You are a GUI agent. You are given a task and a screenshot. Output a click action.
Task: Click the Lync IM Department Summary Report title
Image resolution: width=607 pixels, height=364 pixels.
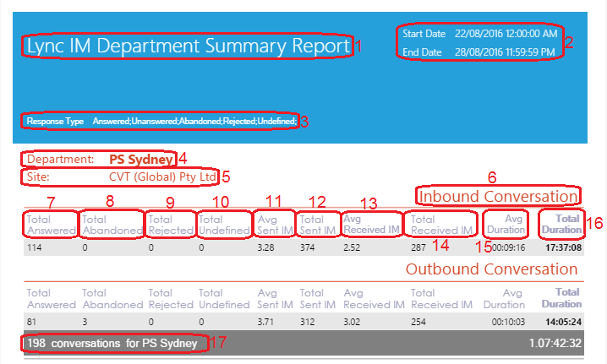(x=189, y=46)
